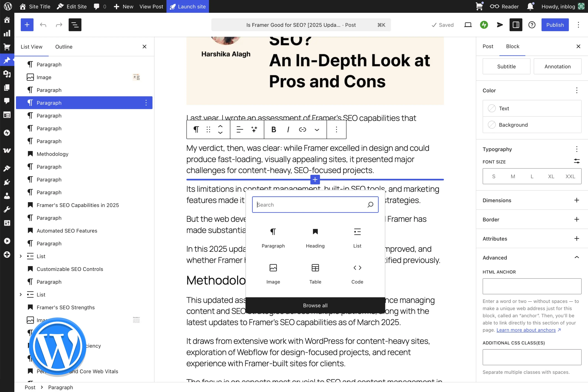Image resolution: width=588 pixels, height=392 pixels.
Task: Select the Subtitle style button
Action: pyautogui.click(x=506, y=66)
